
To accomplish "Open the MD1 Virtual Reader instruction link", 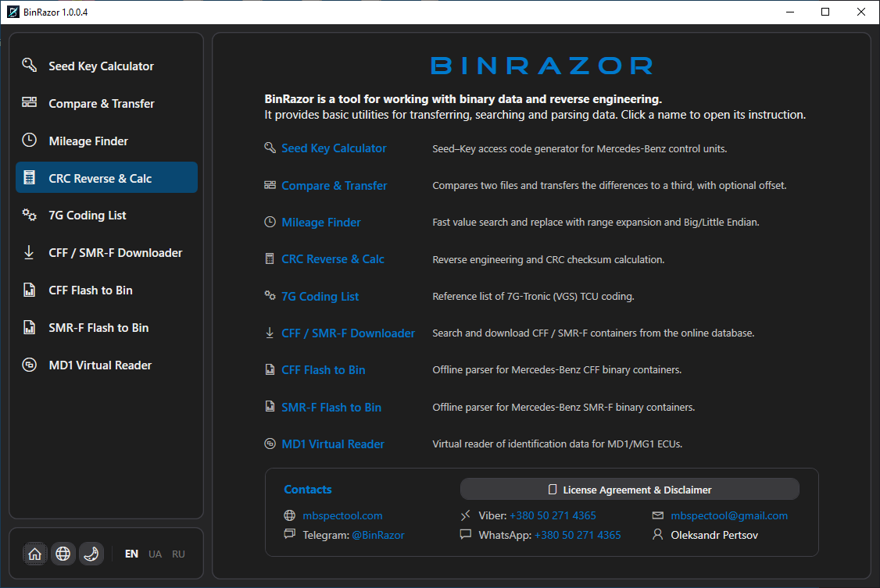I will coord(333,444).
